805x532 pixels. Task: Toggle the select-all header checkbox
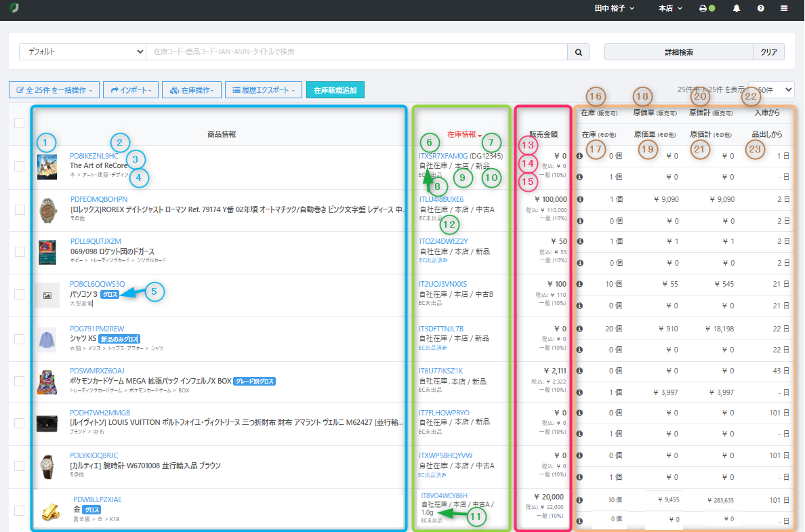(x=20, y=123)
